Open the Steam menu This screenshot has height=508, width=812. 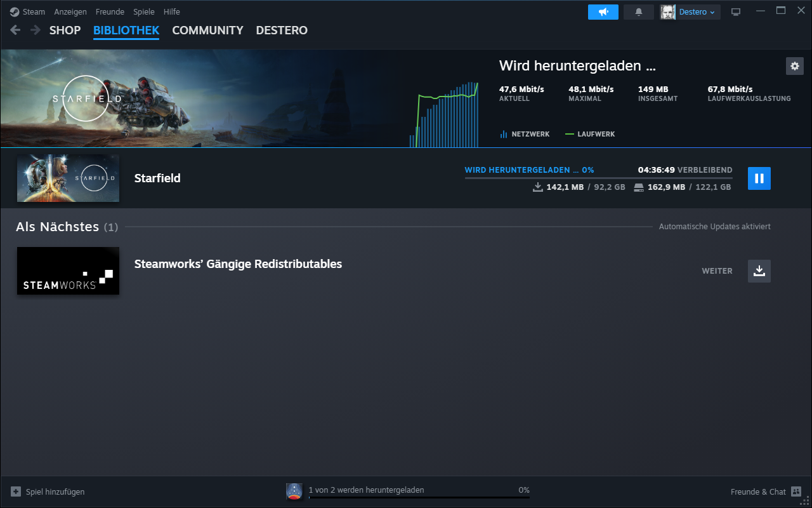pos(29,12)
